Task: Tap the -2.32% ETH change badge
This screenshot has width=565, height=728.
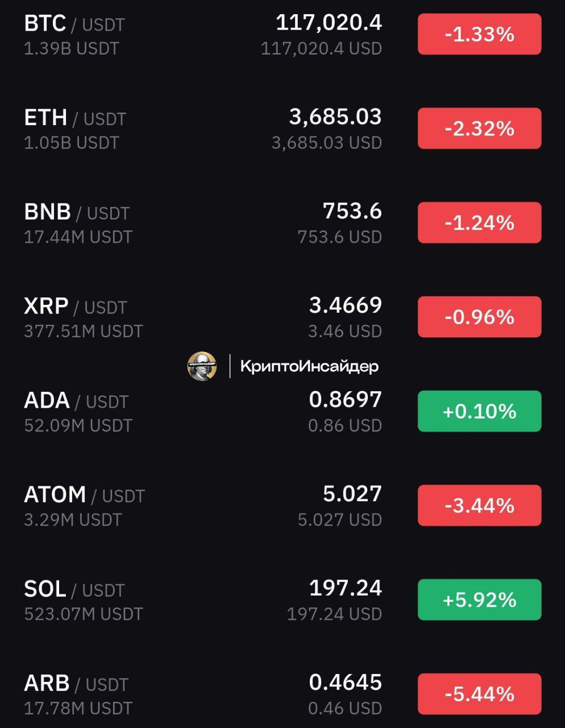Action: [479, 129]
